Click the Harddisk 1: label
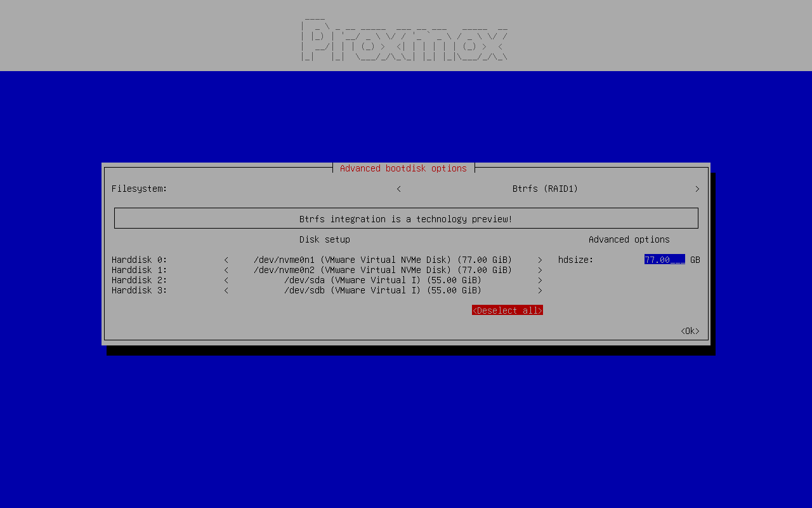 coord(140,270)
